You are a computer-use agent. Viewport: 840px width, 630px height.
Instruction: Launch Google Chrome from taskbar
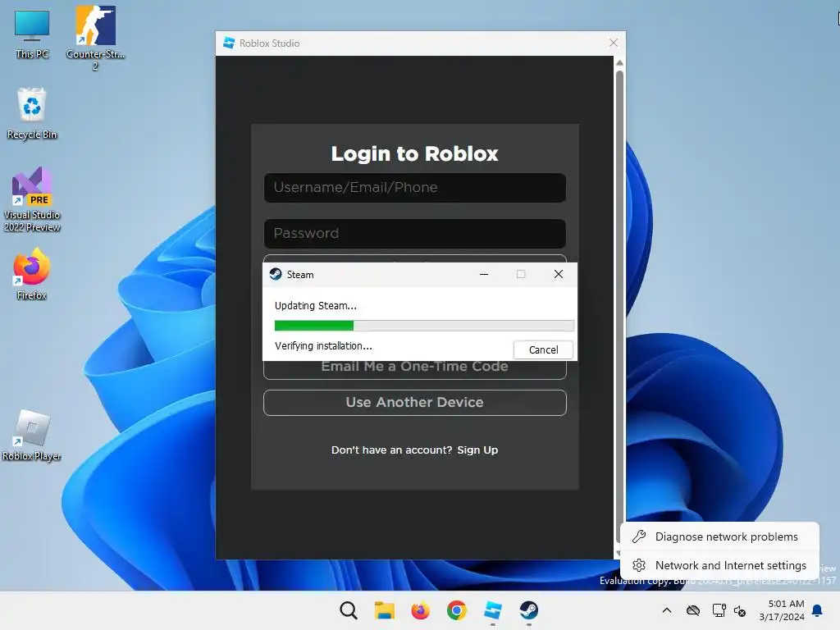456,610
